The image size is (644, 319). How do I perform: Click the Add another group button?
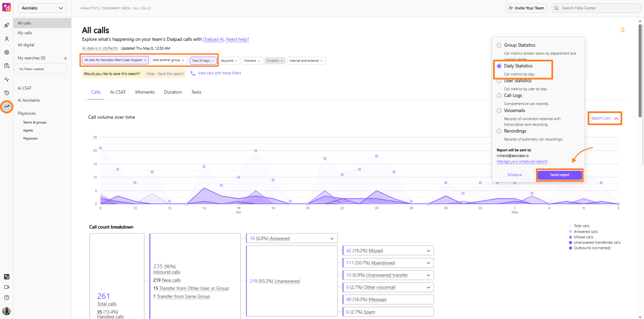168,60
